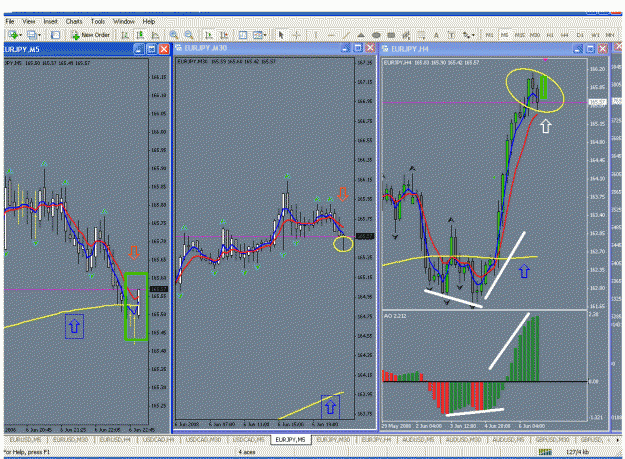
Task: Switch timeframe to MN
Action: point(610,35)
